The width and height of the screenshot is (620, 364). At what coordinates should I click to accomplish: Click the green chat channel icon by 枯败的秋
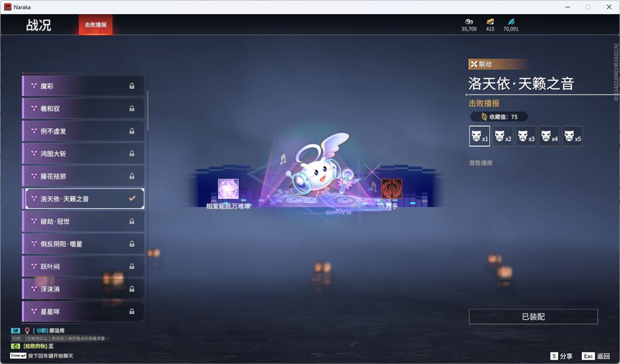pos(16,346)
